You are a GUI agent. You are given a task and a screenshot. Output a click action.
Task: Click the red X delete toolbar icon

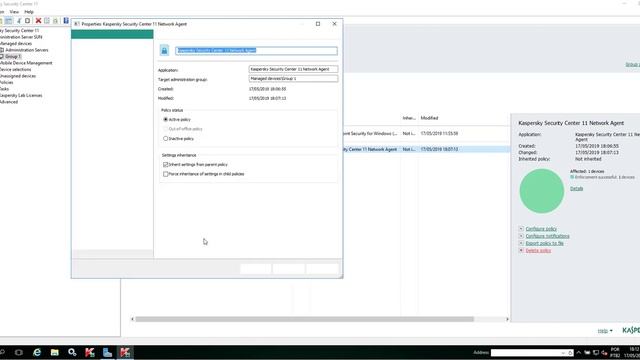38,20
